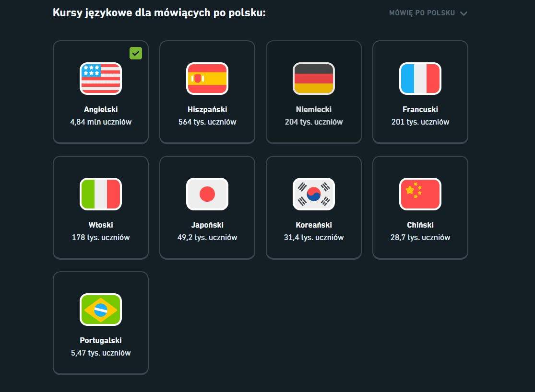
Task: Click the Francuski course label
Action: [x=420, y=109]
